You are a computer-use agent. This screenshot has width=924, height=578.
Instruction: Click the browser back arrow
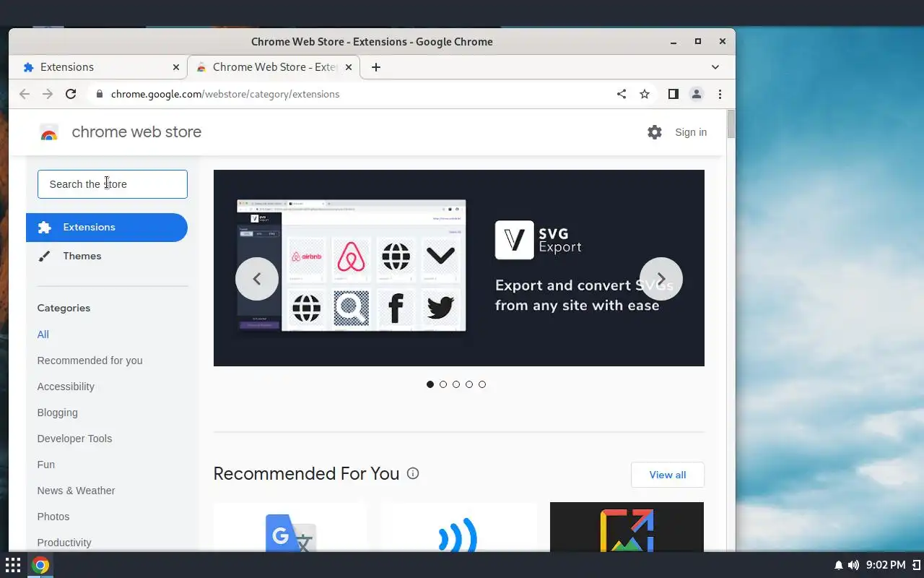coord(25,94)
